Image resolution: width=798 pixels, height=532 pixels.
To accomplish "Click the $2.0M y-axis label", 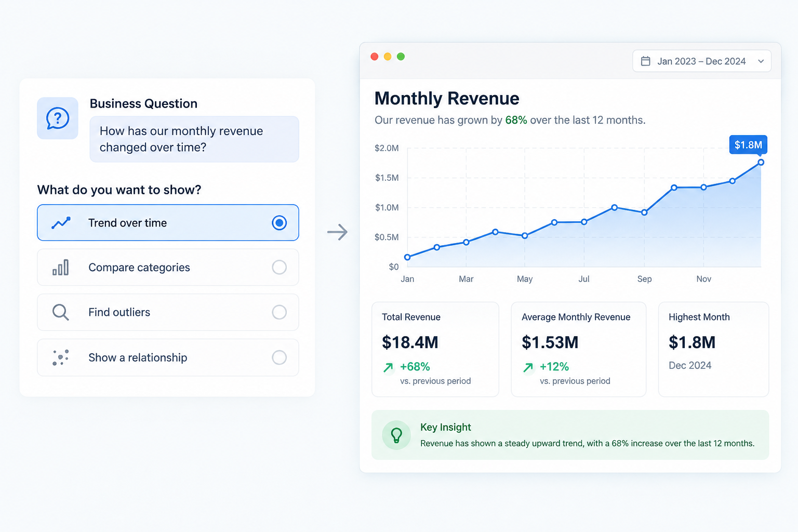I will 387,148.
